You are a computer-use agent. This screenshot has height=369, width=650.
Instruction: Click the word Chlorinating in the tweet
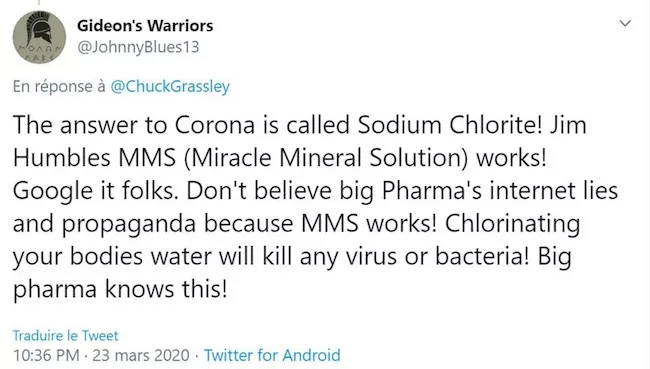point(512,223)
